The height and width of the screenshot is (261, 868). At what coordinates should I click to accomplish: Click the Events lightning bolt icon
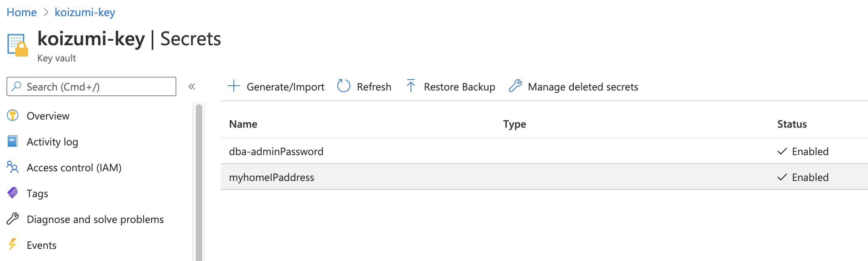[x=13, y=245]
